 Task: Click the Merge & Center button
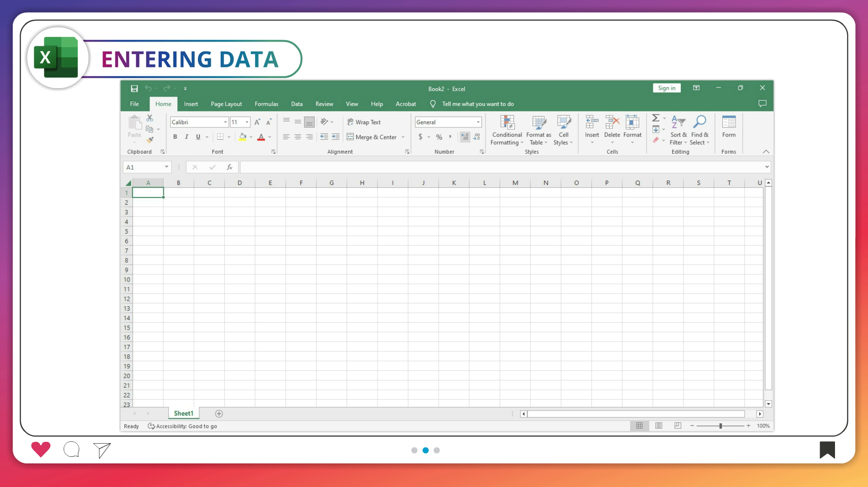372,137
